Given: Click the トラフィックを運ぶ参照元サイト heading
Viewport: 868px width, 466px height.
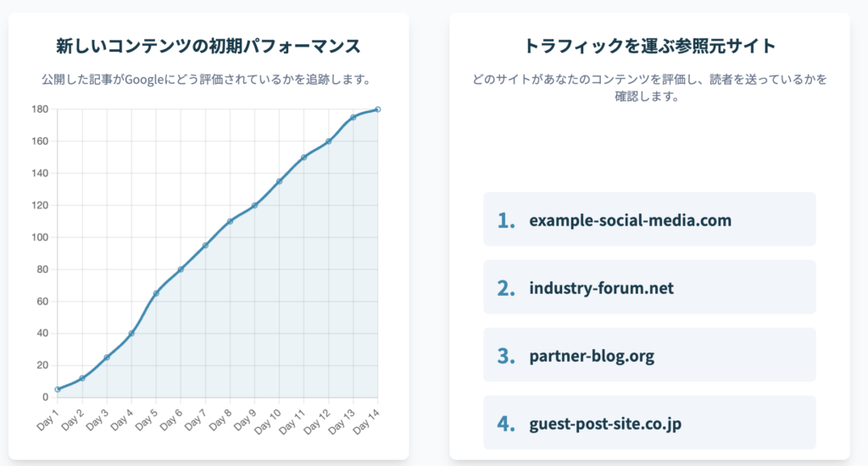Looking at the screenshot, I should [649, 46].
